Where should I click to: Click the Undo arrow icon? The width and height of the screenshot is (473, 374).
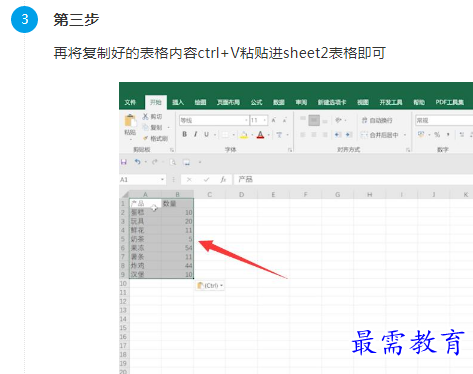click(x=138, y=162)
